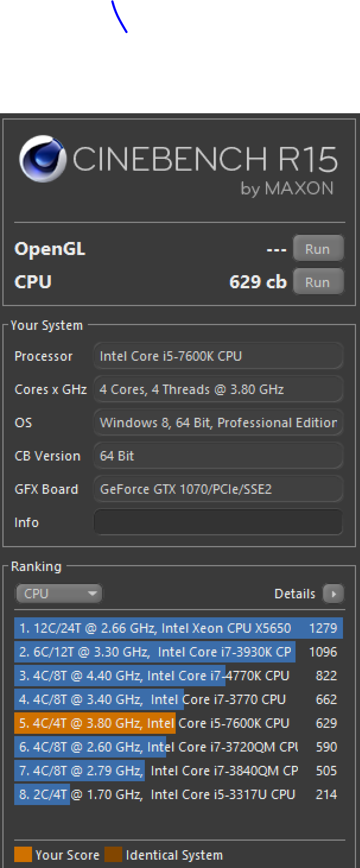
Task: Select the Core i7-3720QM ranking row
Action: (x=178, y=747)
